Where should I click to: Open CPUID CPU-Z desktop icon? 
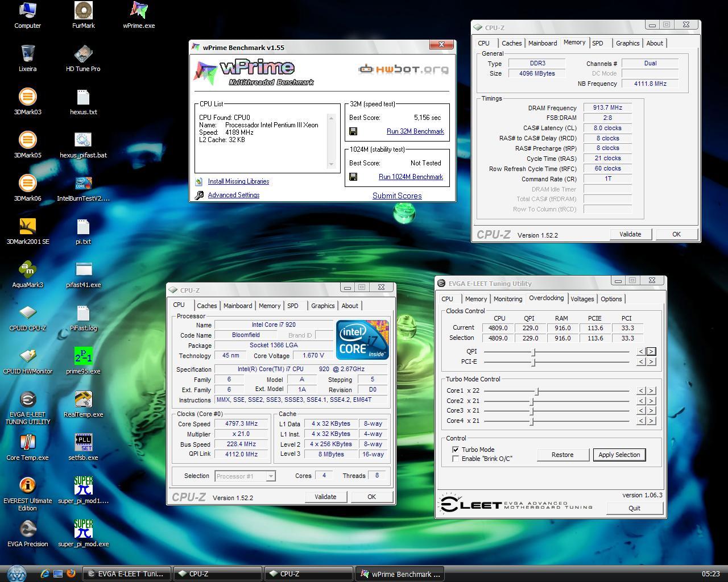pos(27,318)
